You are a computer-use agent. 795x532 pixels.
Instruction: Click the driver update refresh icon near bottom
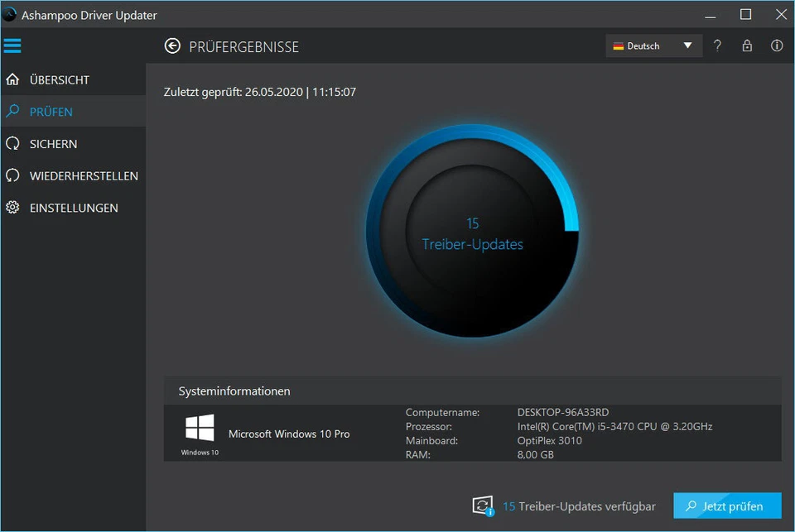pos(483,506)
